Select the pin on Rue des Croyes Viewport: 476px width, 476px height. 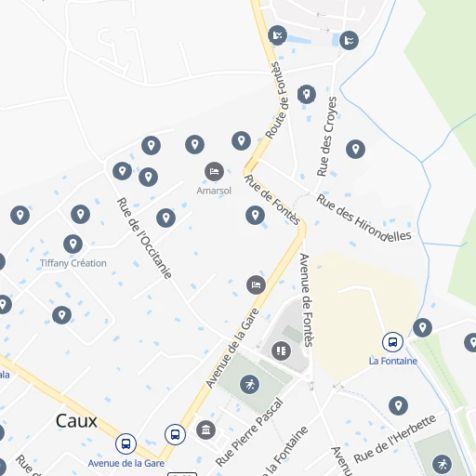(x=307, y=94)
